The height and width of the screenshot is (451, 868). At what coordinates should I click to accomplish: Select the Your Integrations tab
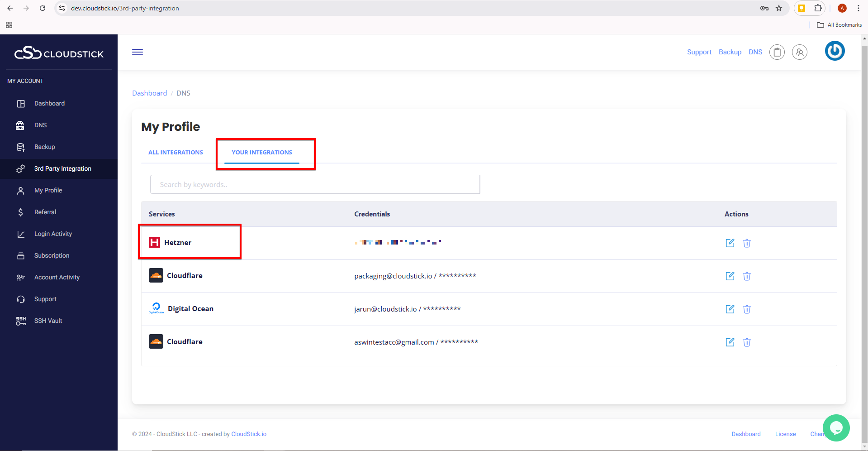click(262, 153)
